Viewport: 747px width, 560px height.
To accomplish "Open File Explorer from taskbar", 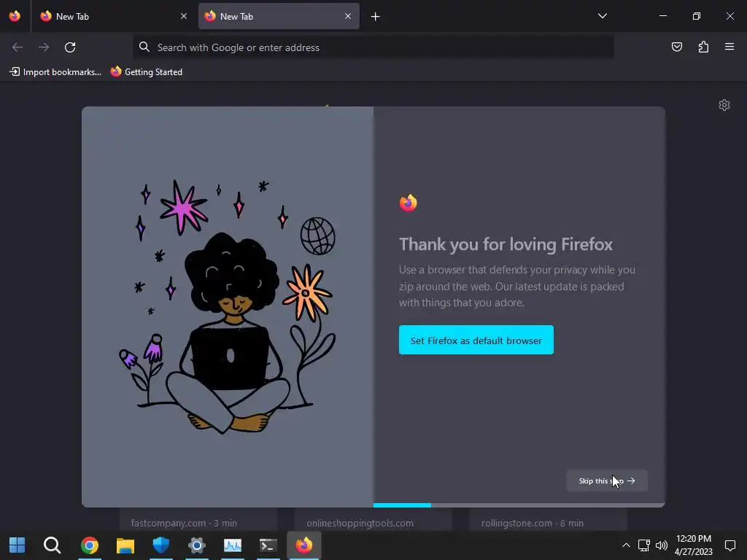I will pyautogui.click(x=125, y=545).
